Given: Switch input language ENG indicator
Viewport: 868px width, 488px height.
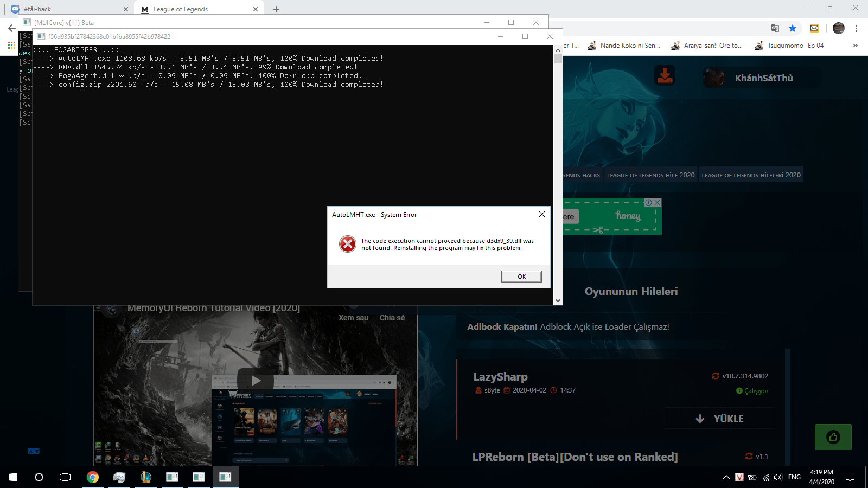Looking at the screenshot, I should (795, 477).
